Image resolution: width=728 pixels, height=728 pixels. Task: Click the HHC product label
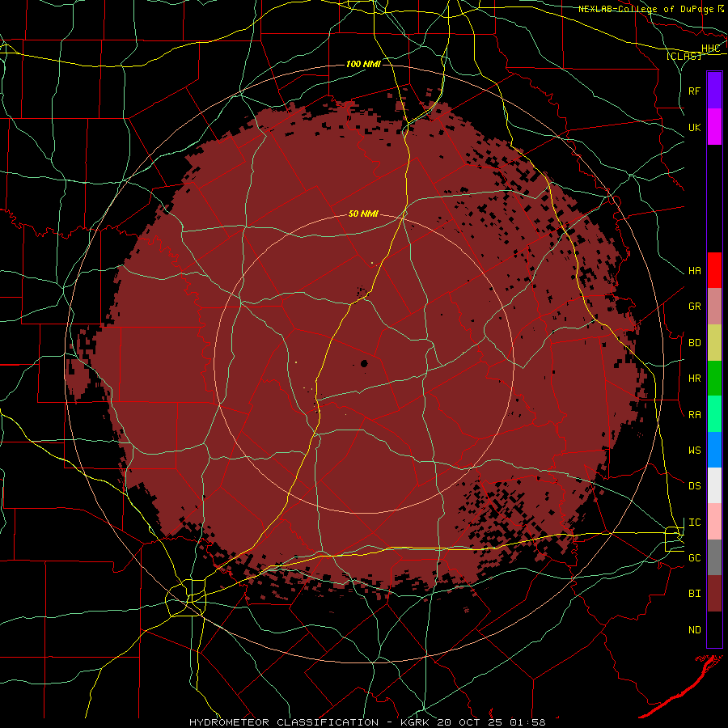(710, 49)
